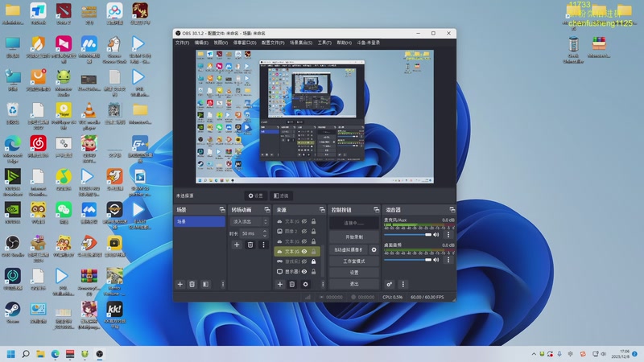Float the 来源 dock panel
The image size is (644, 362).
point(322,210)
